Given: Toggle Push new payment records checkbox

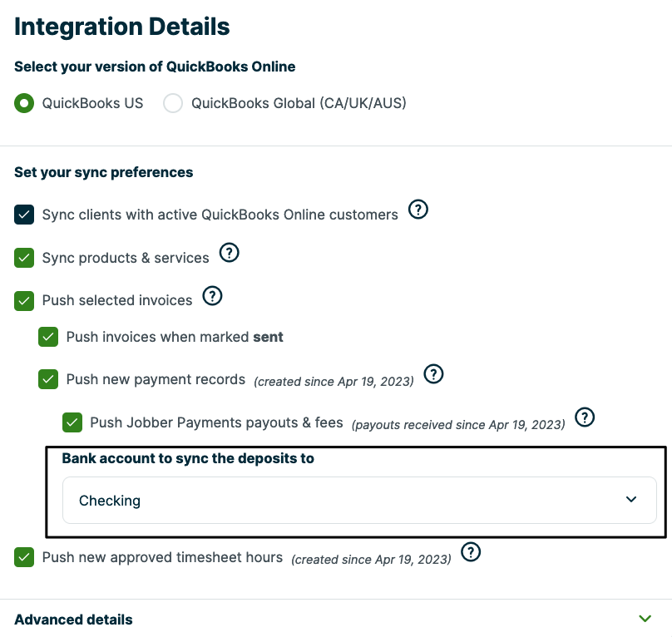Looking at the screenshot, I should (x=48, y=380).
